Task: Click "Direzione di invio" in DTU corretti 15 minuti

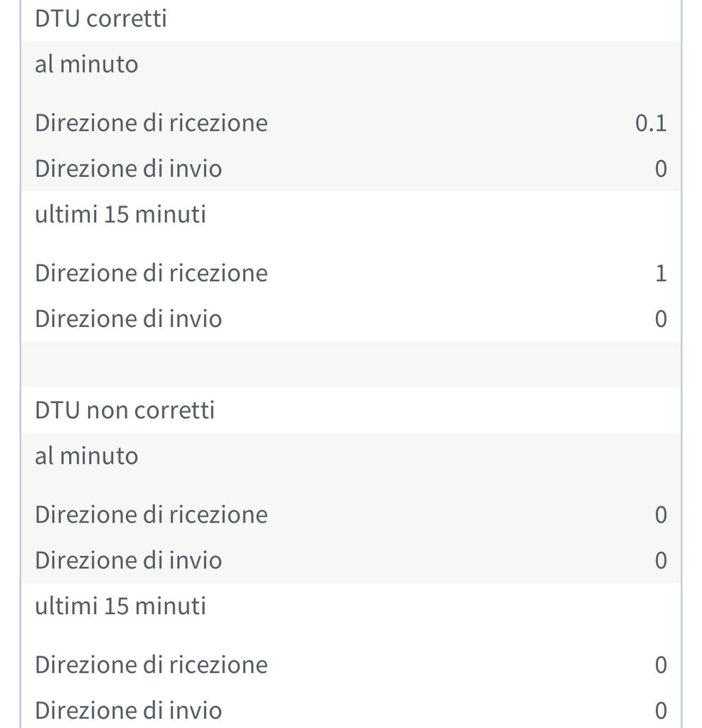Action: [x=129, y=318]
